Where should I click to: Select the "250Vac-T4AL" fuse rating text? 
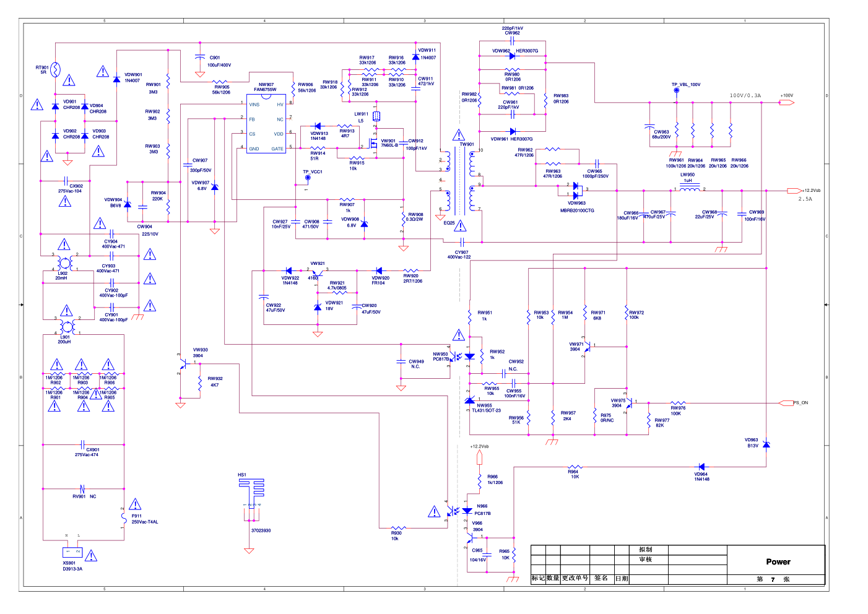(x=145, y=522)
